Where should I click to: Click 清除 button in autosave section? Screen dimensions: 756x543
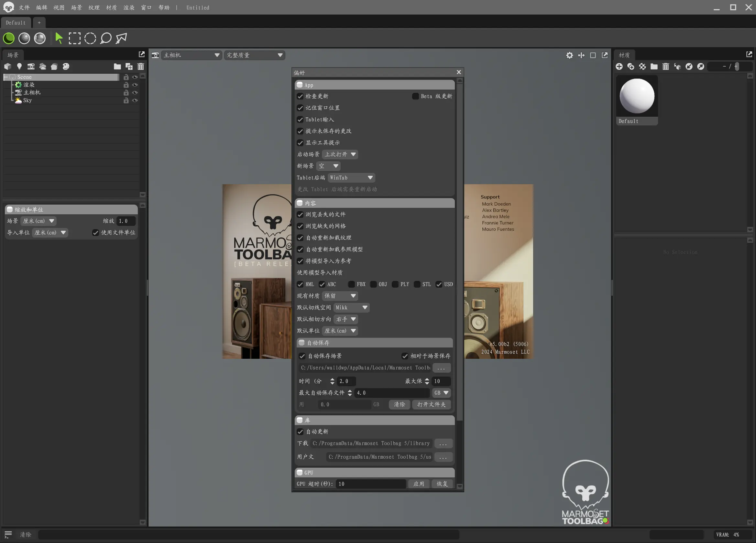[399, 404]
